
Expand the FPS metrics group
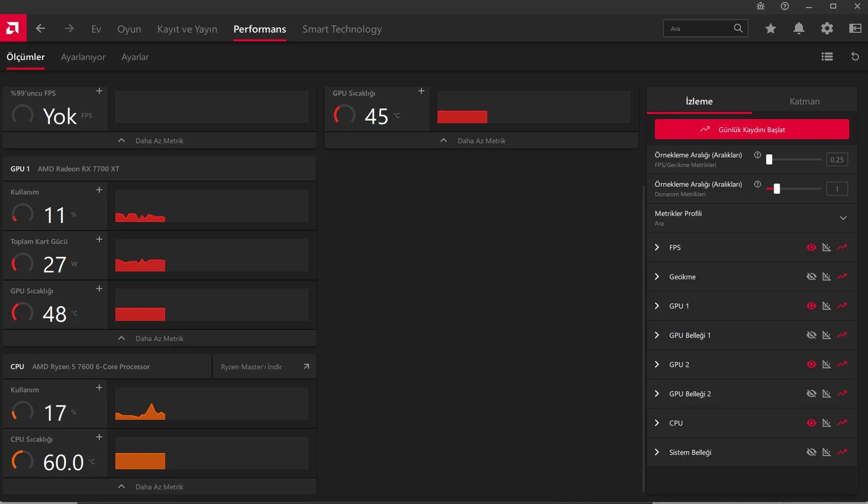coord(657,247)
